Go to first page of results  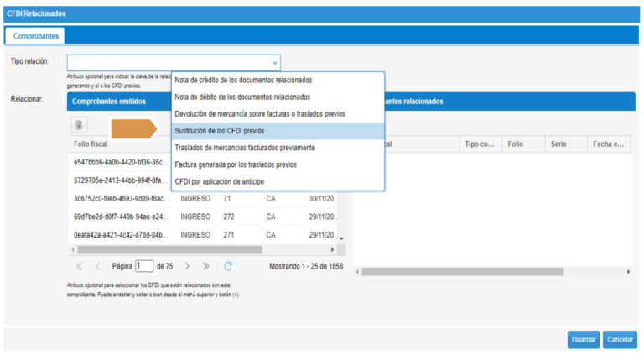pyautogui.click(x=79, y=266)
